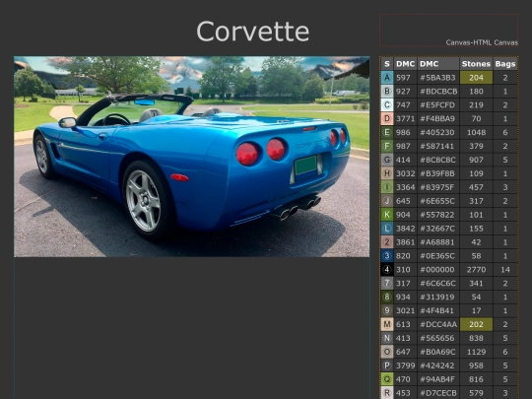Click symbol swatch I for DMC 3364
532x399 pixels.
click(387, 187)
